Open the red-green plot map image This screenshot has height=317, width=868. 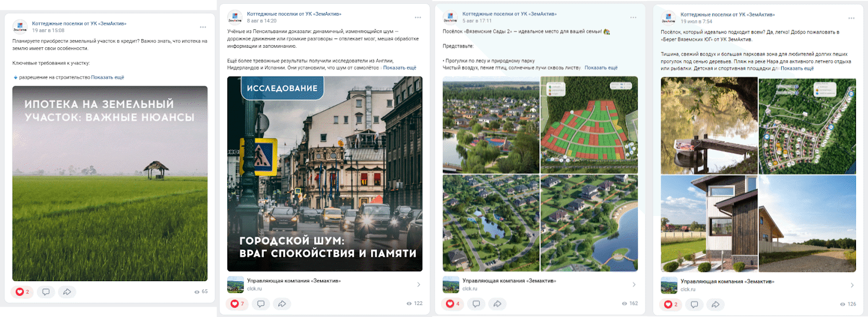589,125
